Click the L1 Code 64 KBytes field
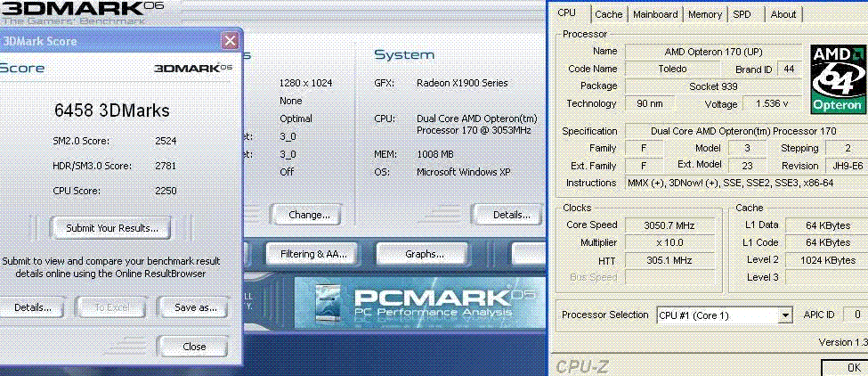 click(827, 242)
